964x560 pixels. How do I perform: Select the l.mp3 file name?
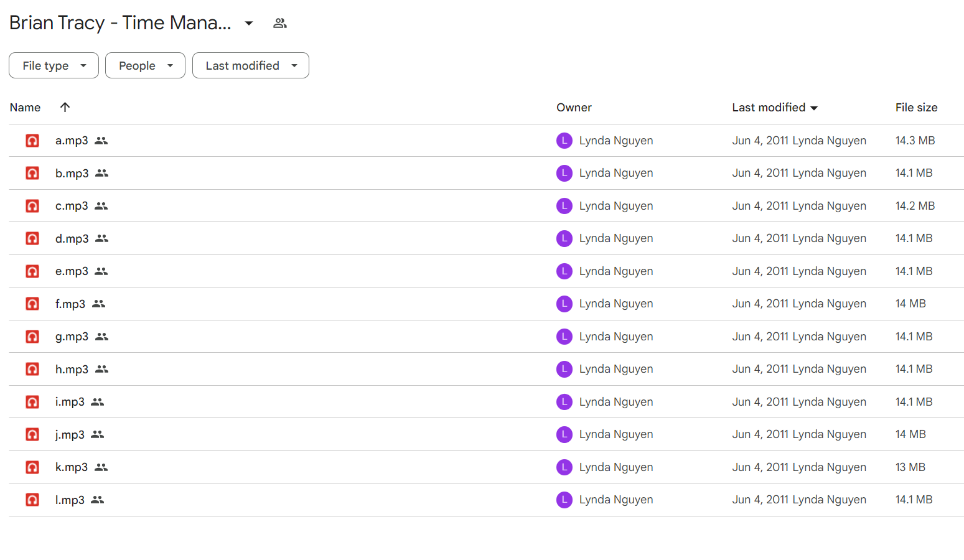[70, 500]
